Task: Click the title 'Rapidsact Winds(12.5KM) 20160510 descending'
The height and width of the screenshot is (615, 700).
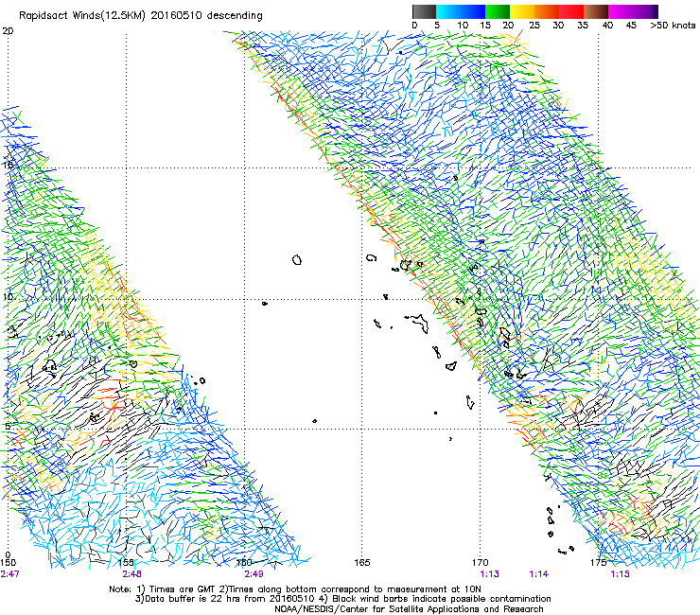Action: click(x=141, y=16)
